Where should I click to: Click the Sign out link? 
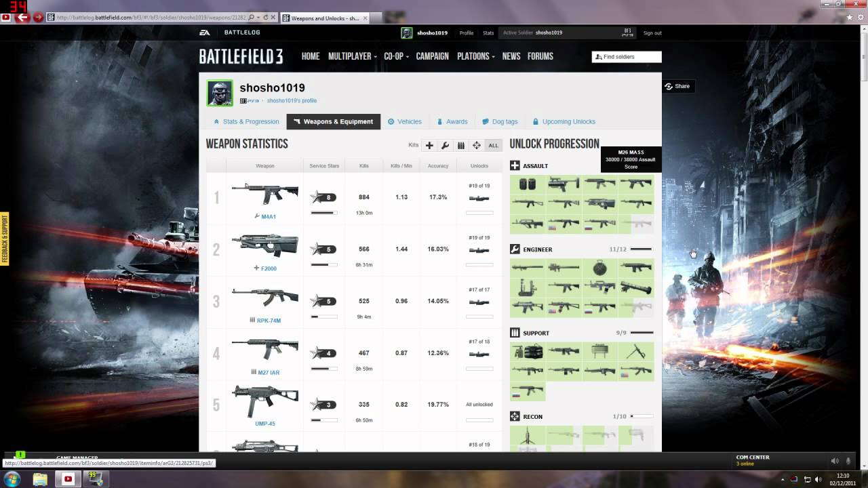click(x=652, y=33)
